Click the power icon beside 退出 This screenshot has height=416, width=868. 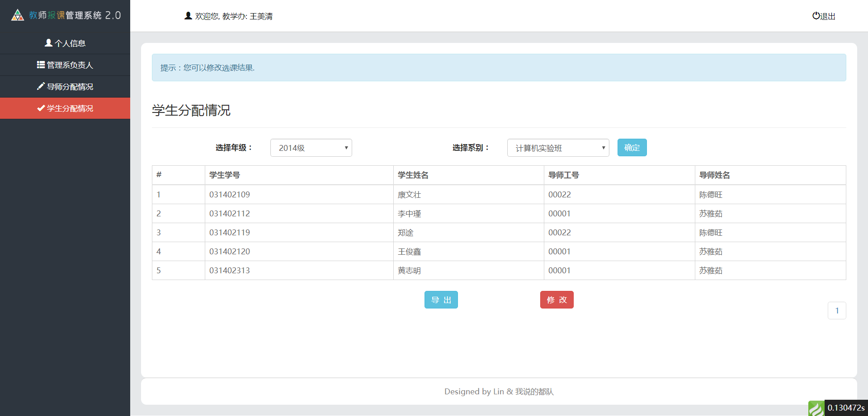816,16
